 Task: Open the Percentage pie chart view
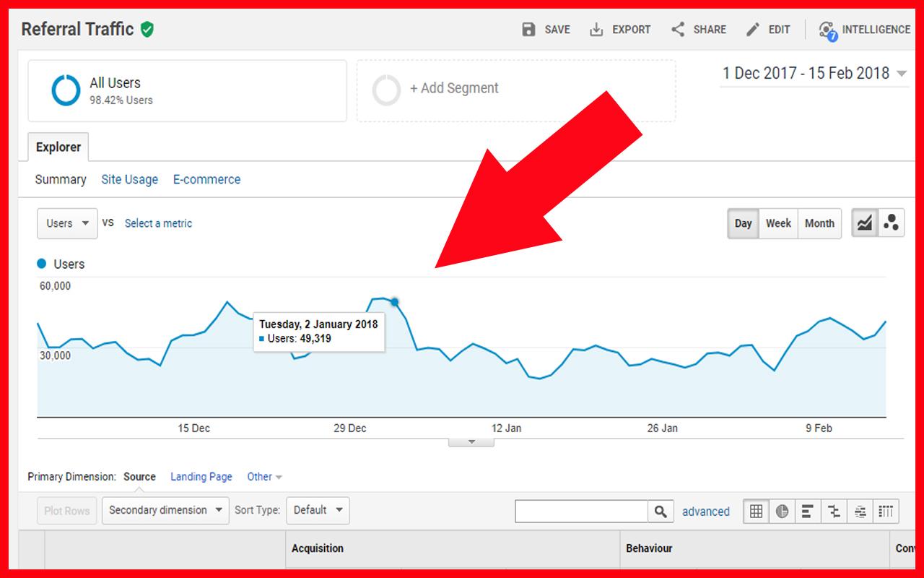(782, 511)
